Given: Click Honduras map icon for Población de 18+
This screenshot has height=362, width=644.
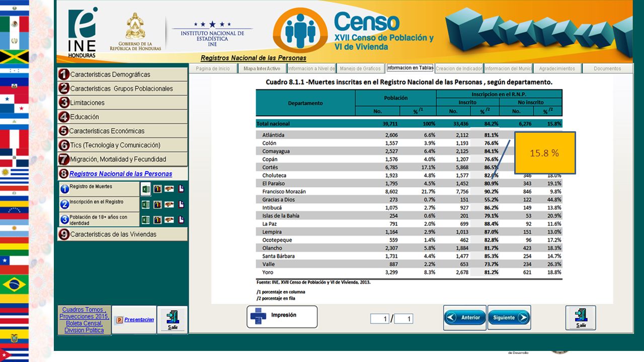Looking at the screenshot, I should (170, 220).
